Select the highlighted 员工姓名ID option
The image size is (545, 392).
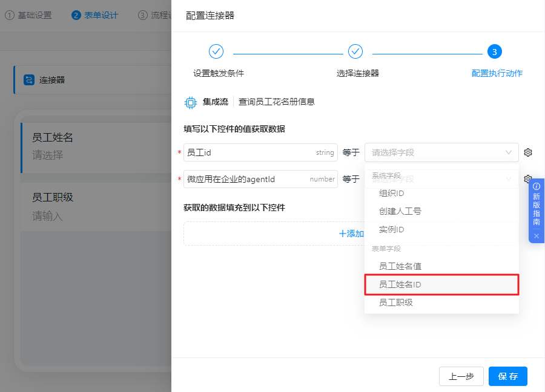pos(441,284)
